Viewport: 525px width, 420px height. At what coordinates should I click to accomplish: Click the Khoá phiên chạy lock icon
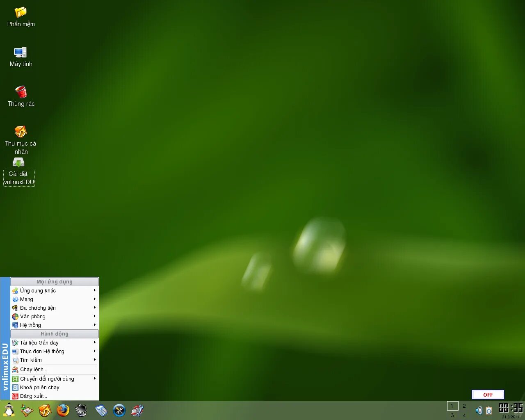click(x=15, y=388)
